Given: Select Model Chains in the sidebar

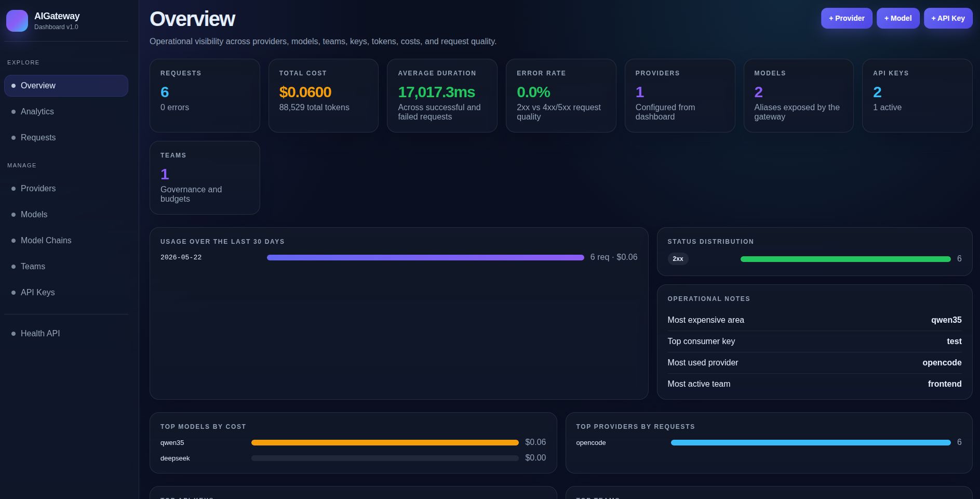Looking at the screenshot, I should [x=66, y=241].
